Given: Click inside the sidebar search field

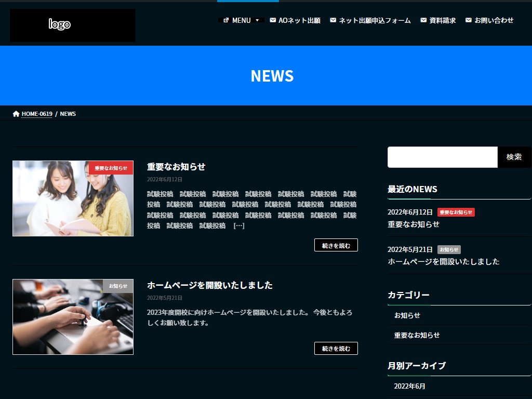Looking at the screenshot, I should pyautogui.click(x=442, y=157).
